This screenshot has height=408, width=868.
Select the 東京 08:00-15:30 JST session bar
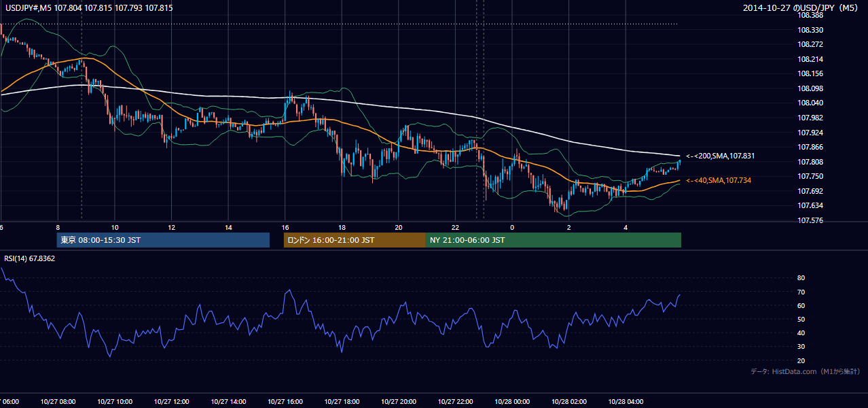pos(163,240)
